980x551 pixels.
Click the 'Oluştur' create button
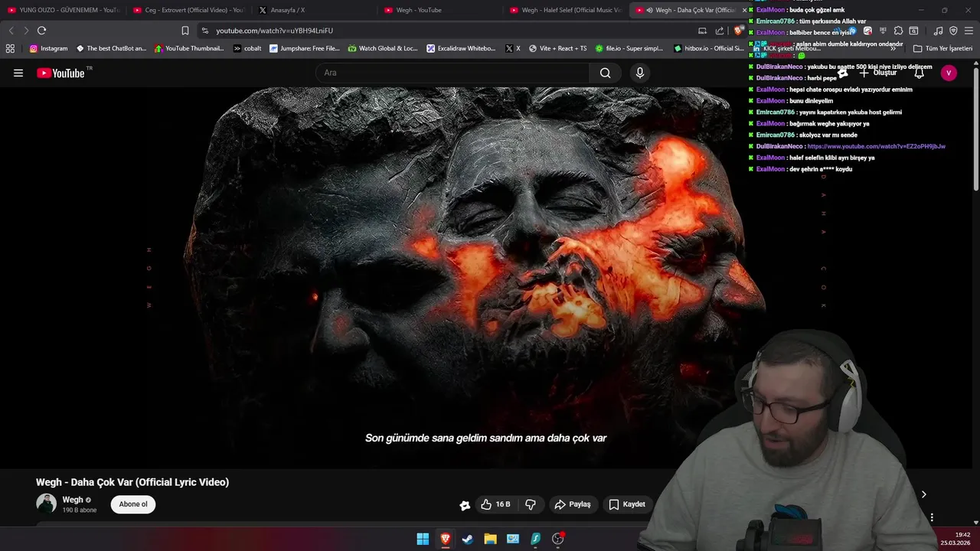[x=877, y=73]
